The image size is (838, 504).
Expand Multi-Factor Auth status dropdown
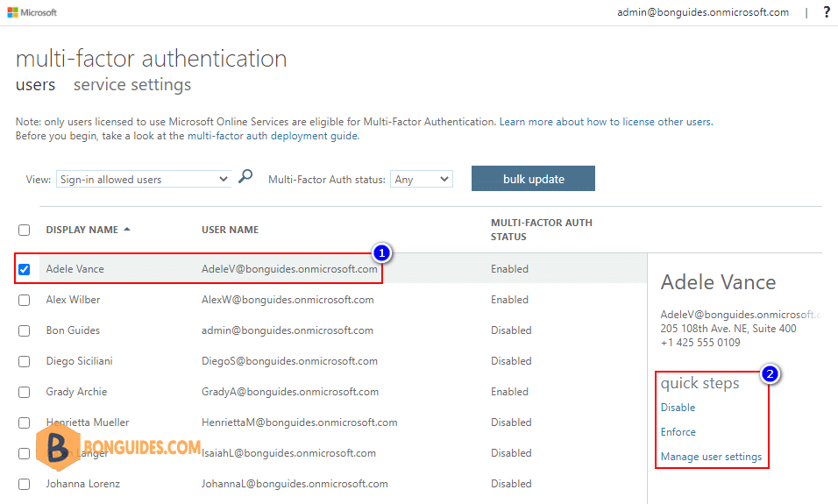pos(422,179)
